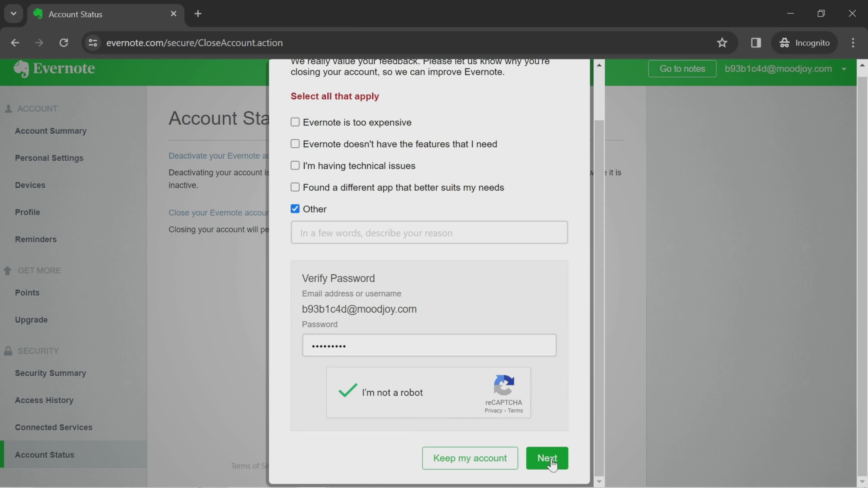
Task: Open Upgrade in sidebar
Action: click(31, 320)
